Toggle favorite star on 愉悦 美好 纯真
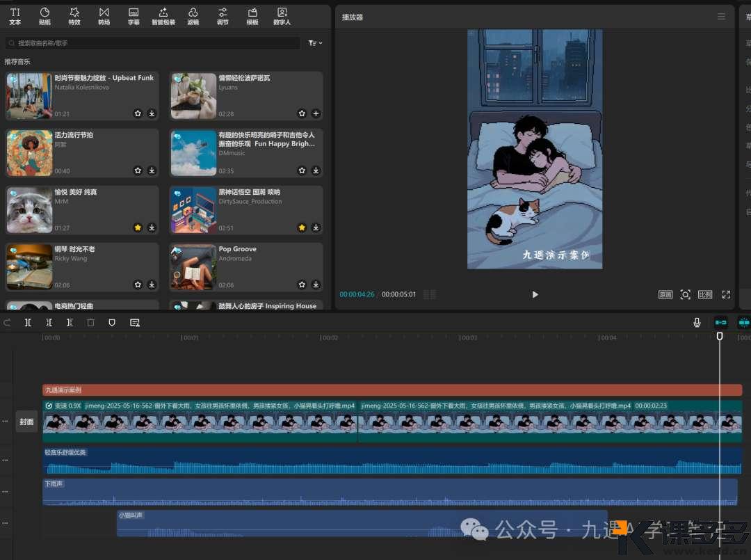 (138, 227)
